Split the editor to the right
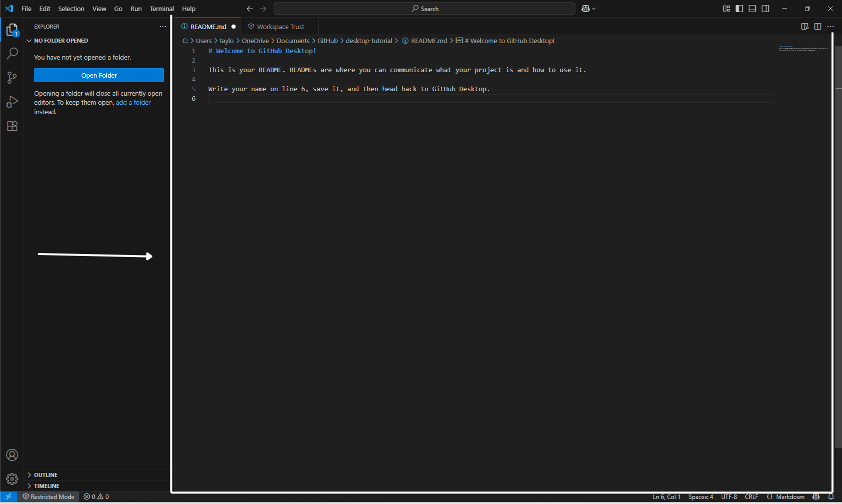The image size is (842, 504). [x=817, y=27]
